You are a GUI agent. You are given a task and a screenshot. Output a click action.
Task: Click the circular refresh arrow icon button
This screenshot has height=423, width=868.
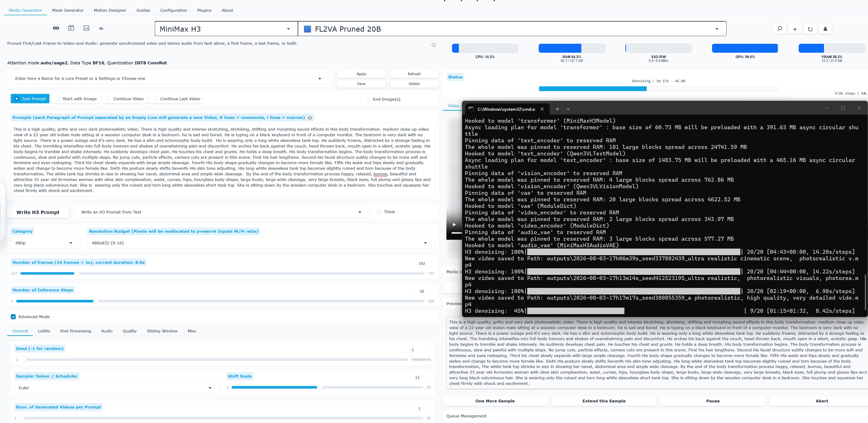(810, 29)
